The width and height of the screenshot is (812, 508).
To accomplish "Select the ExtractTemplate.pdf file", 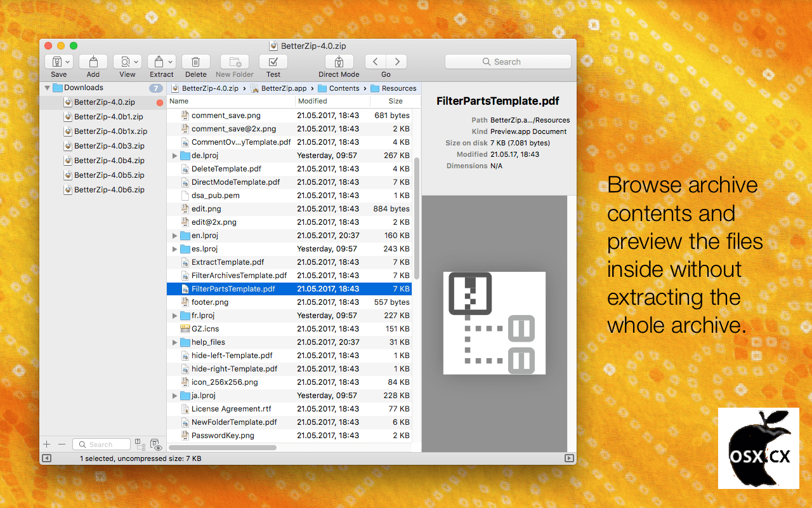I will click(x=289, y=262).
